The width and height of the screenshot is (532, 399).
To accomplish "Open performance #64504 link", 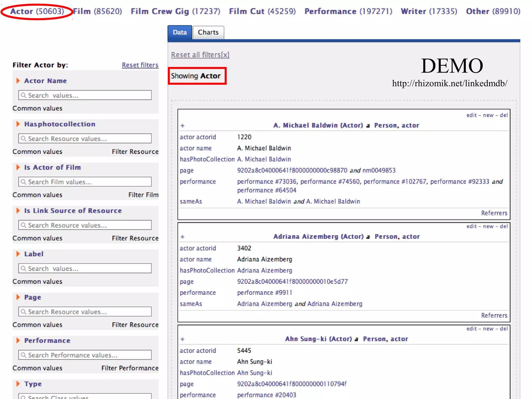I will 267,190.
